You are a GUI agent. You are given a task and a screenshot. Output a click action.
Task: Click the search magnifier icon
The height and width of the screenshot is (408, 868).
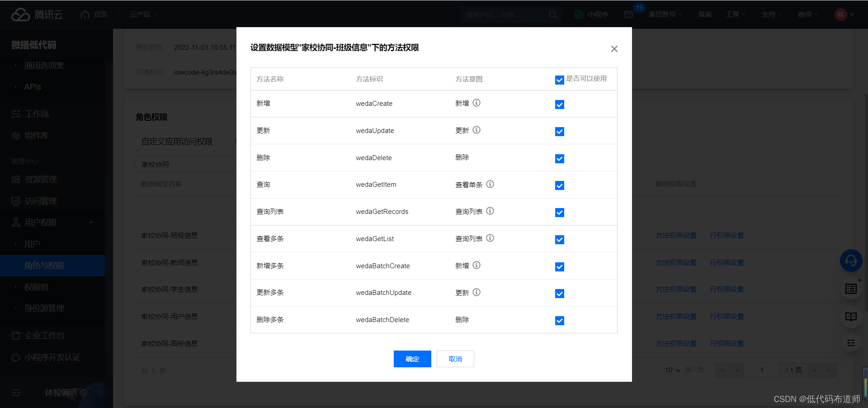tap(552, 14)
